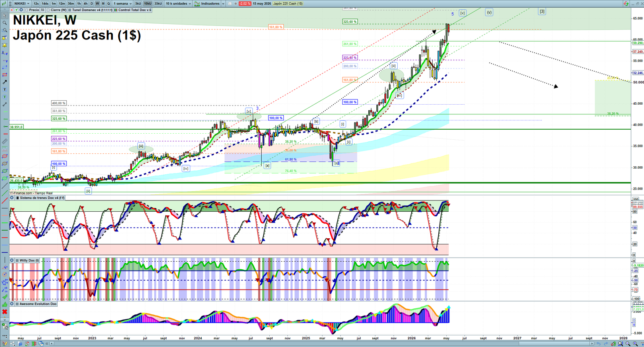Click the red plus icon in price panel header
644x347 pixels.
coord(12,10)
